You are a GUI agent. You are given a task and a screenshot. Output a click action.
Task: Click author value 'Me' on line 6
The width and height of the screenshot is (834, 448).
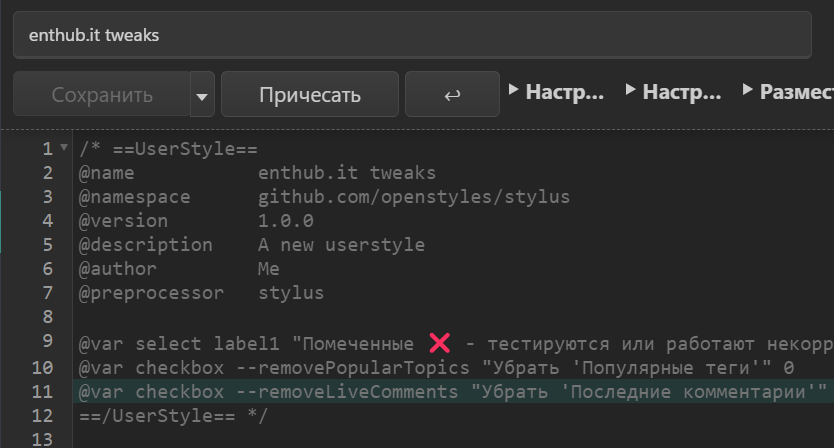(269, 269)
